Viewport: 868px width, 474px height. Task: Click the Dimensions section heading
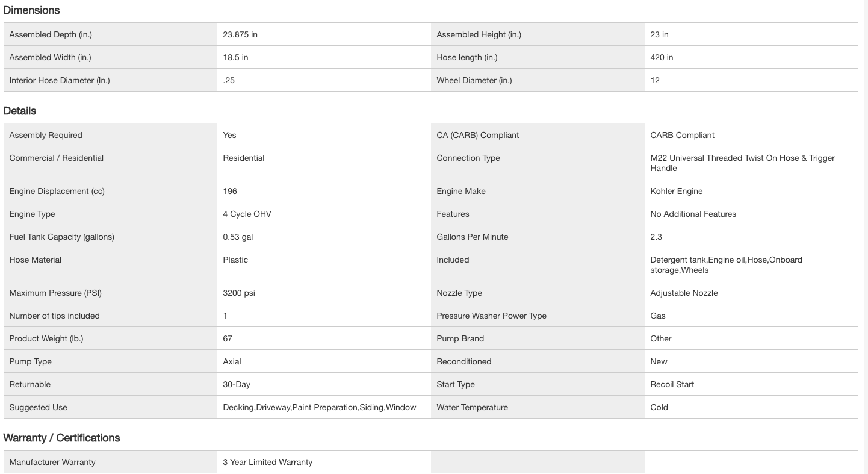click(31, 10)
